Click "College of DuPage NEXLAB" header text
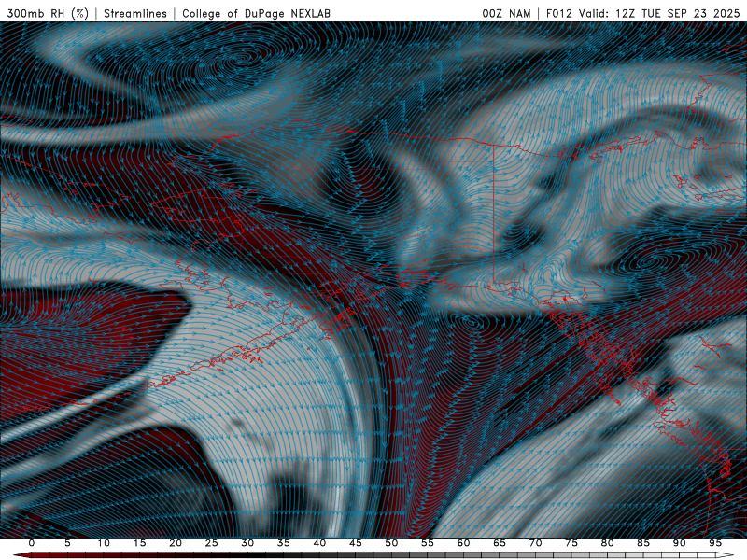Screen dimensions: 747x560 256,13
